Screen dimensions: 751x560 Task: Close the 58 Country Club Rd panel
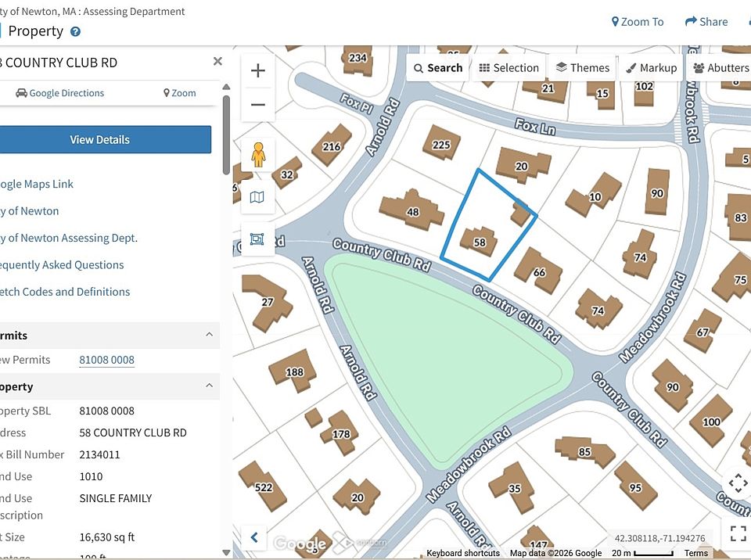pyautogui.click(x=217, y=62)
